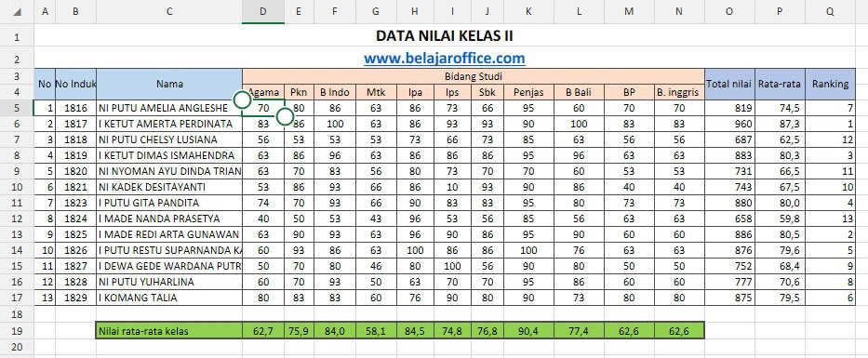Click the Nama header cell
The image size is (868, 358).
point(168,84)
